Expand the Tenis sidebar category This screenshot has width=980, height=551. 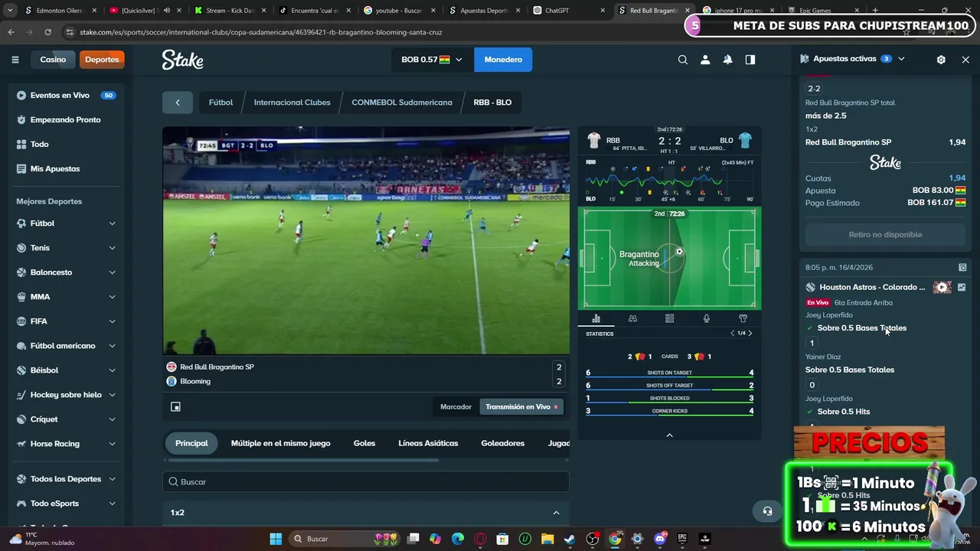(x=112, y=248)
